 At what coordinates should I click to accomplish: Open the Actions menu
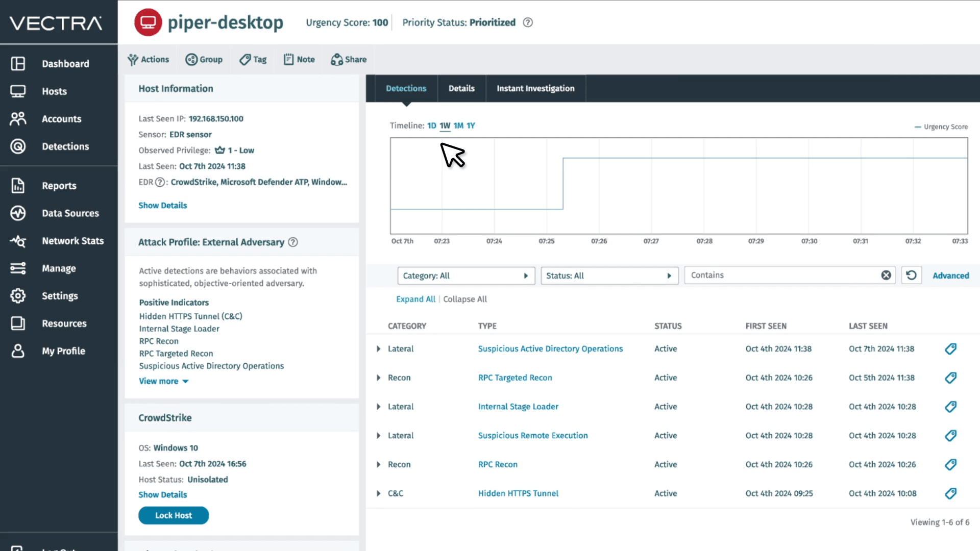coord(148,59)
